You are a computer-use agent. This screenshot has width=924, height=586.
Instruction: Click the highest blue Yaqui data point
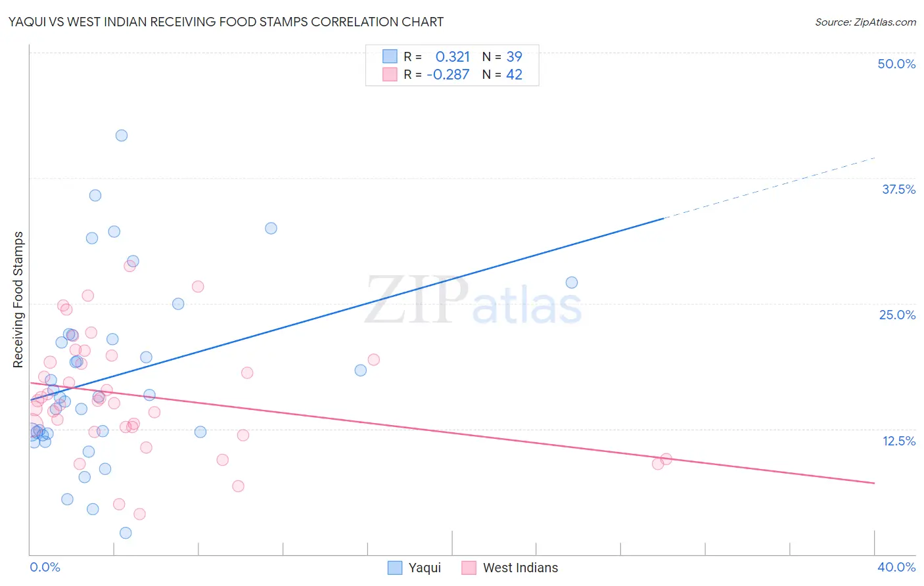tap(122, 135)
